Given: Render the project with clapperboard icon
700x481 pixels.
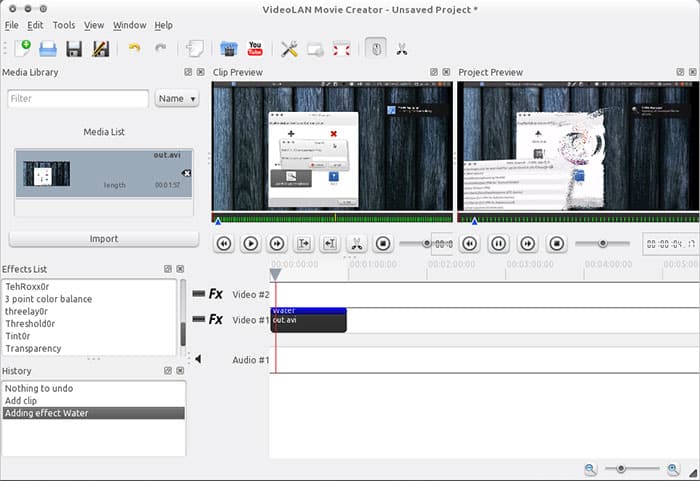Looking at the screenshot, I should [x=229, y=49].
